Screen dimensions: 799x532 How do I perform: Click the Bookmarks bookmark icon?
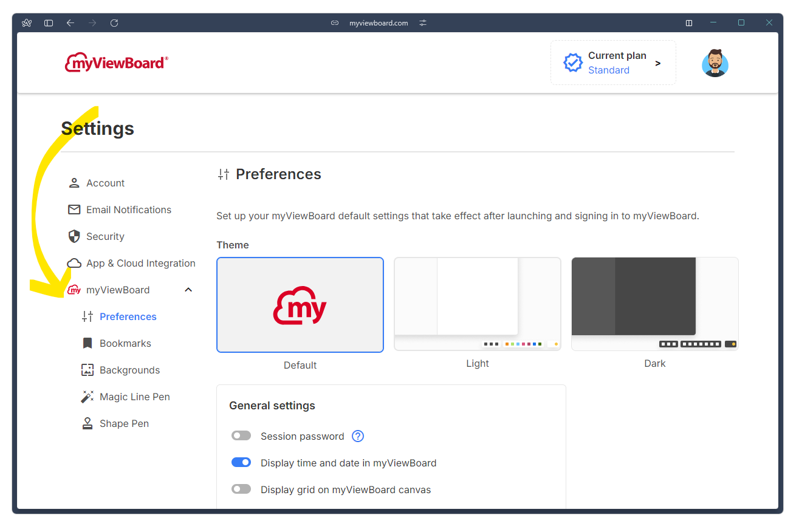(x=87, y=343)
